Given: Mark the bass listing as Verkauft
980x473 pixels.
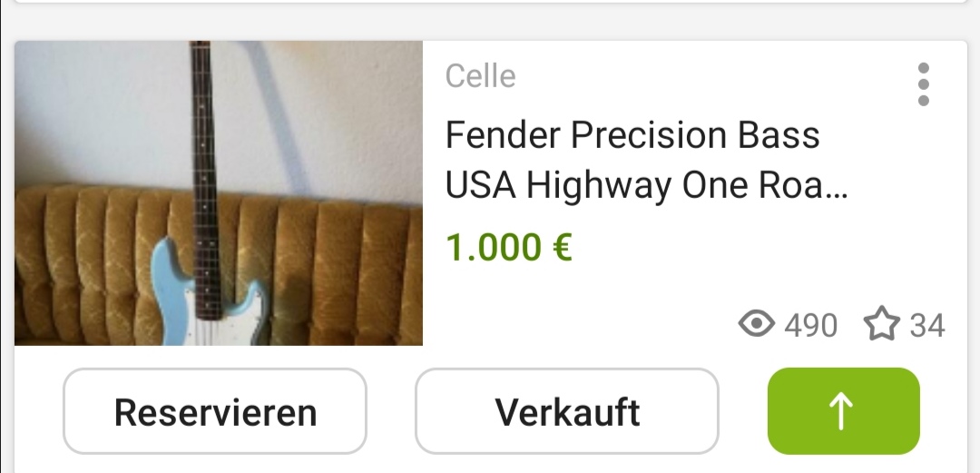Looking at the screenshot, I should click(567, 411).
